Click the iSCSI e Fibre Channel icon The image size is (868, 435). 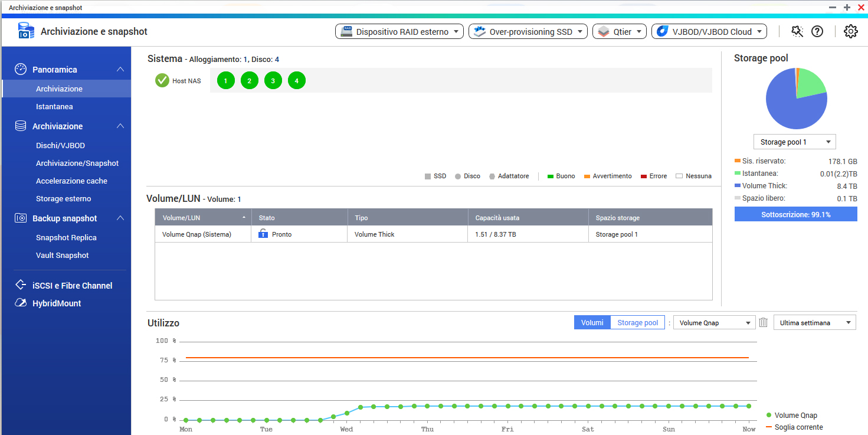click(21, 286)
